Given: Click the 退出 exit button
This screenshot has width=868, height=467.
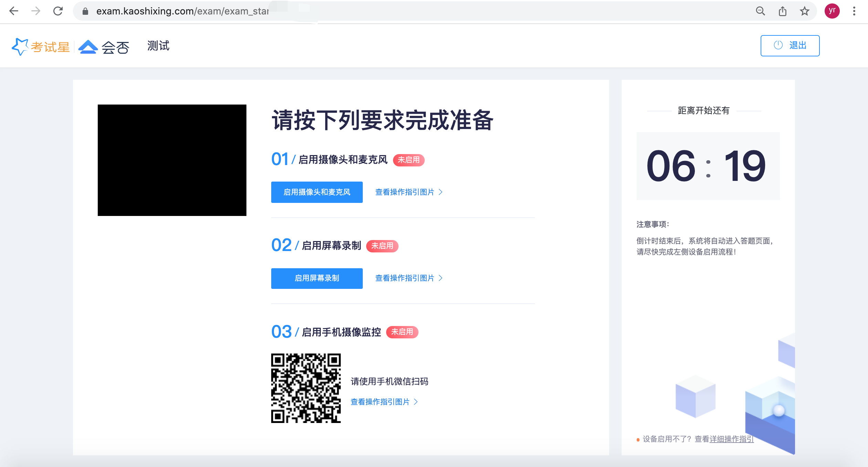Looking at the screenshot, I should 790,45.
